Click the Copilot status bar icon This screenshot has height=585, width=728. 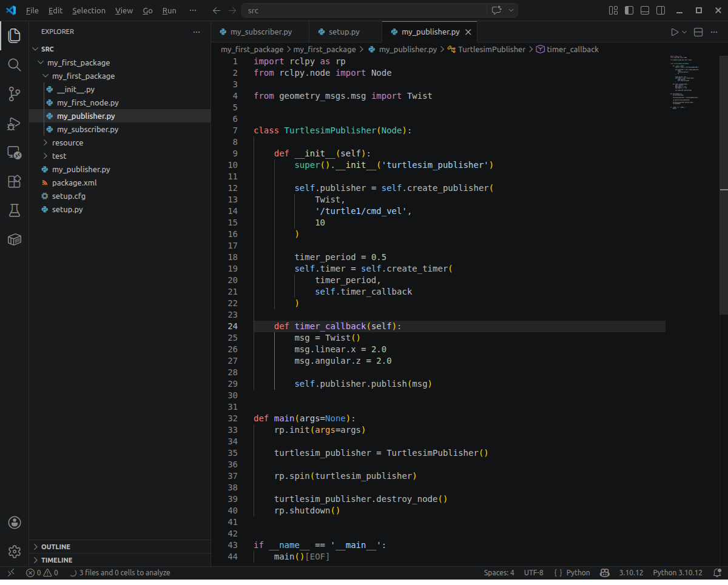(x=604, y=572)
